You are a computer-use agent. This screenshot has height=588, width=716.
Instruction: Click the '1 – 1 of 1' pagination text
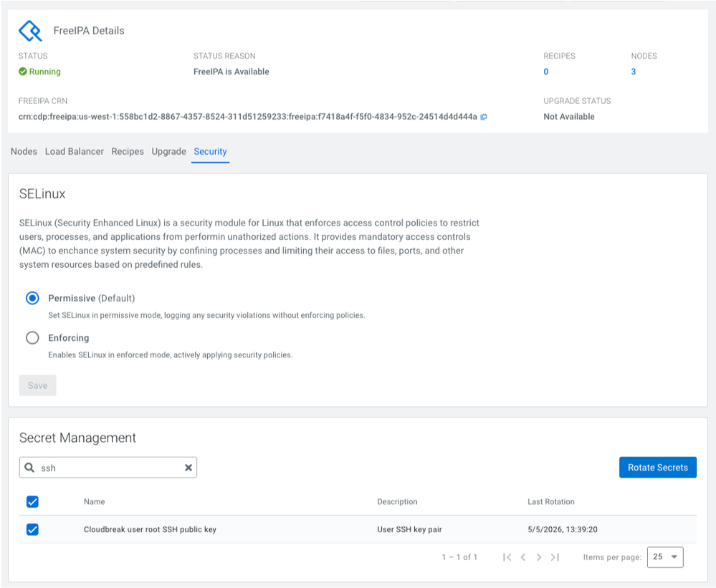[459, 557]
